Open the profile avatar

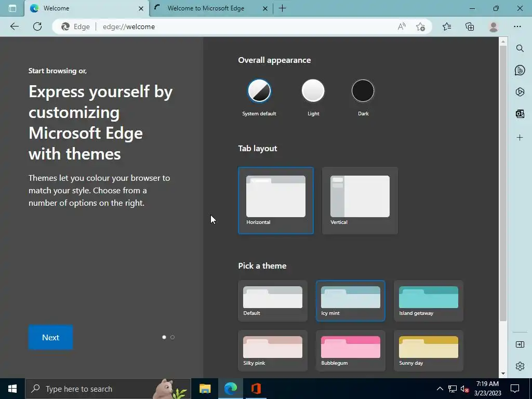494,26
